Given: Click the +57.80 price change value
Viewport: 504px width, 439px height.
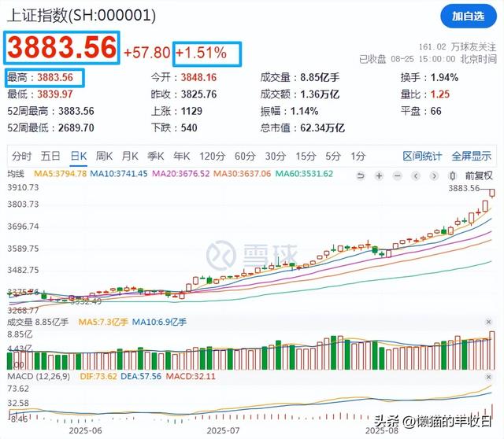Looking at the screenshot, I should (x=147, y=53).
